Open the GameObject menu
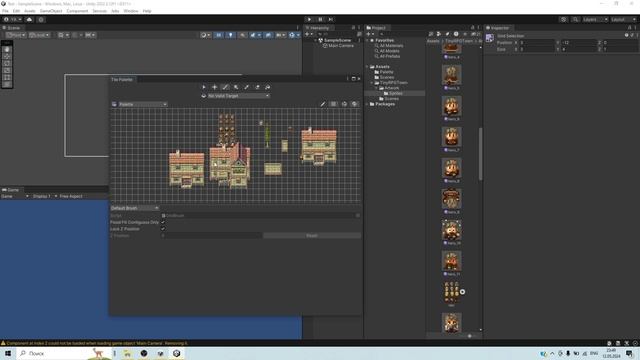This screenshot has width=640, height=360. pyautogui.click(x=51, y=11)
